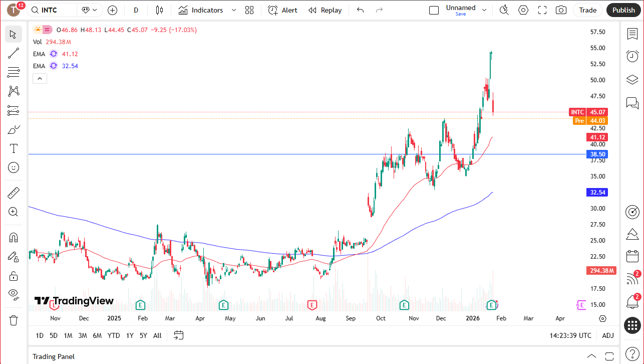Open the calendar panel
Viewport: 644px width, 364px height.
point(632,256)
